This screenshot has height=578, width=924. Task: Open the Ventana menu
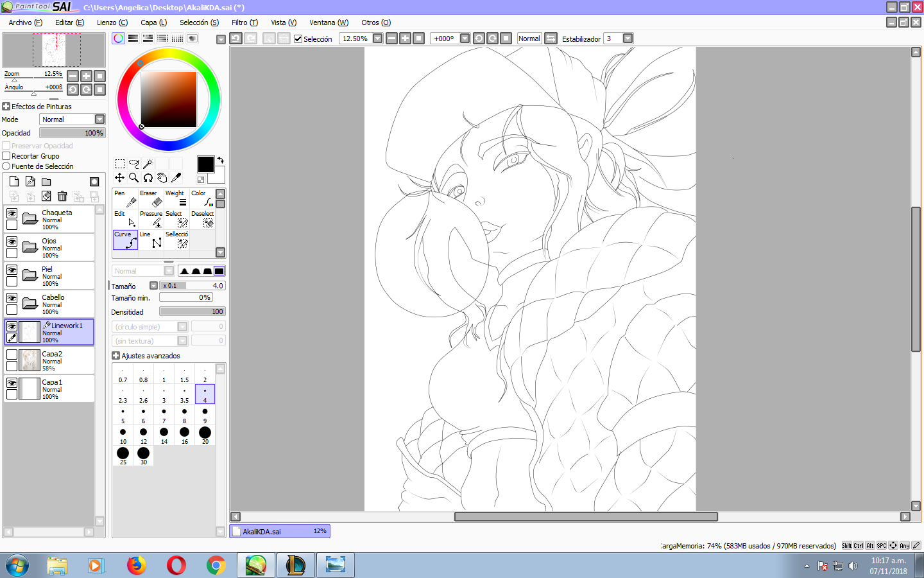[x=329, y=22]
